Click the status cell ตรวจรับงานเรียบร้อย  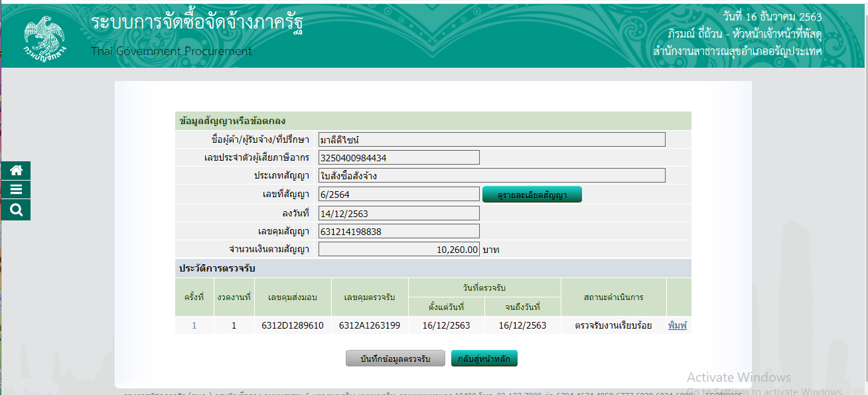click(x=613, y=325)
